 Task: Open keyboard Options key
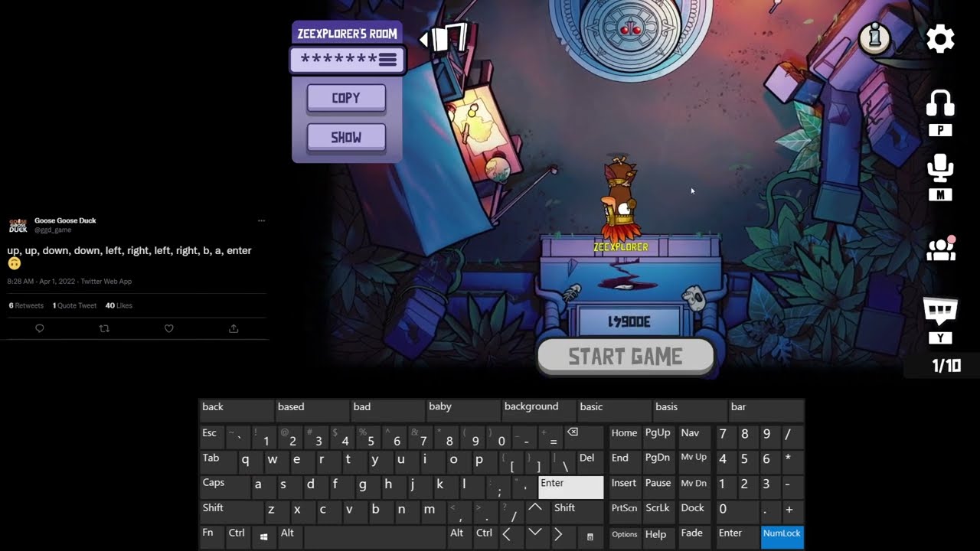coord(625,536)
